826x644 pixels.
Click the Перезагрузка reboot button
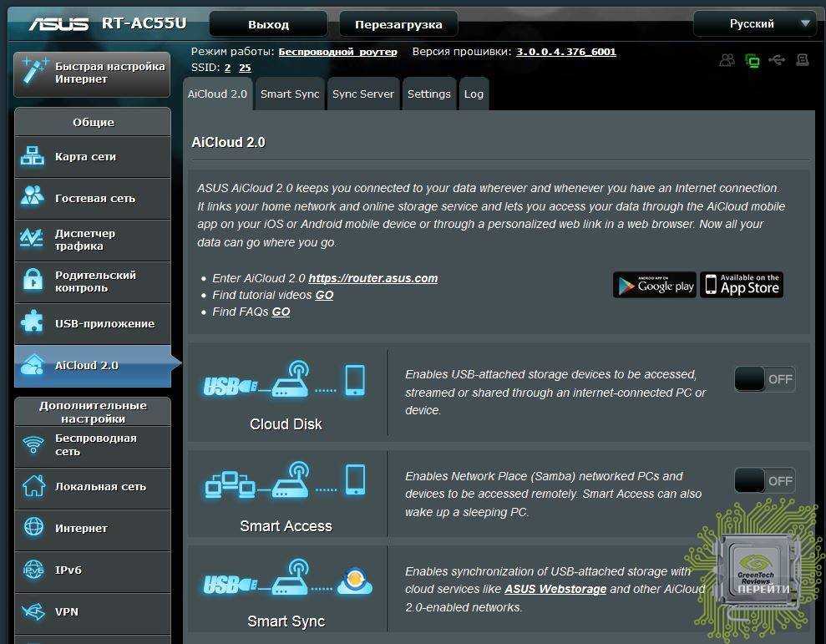click(398, 24)
